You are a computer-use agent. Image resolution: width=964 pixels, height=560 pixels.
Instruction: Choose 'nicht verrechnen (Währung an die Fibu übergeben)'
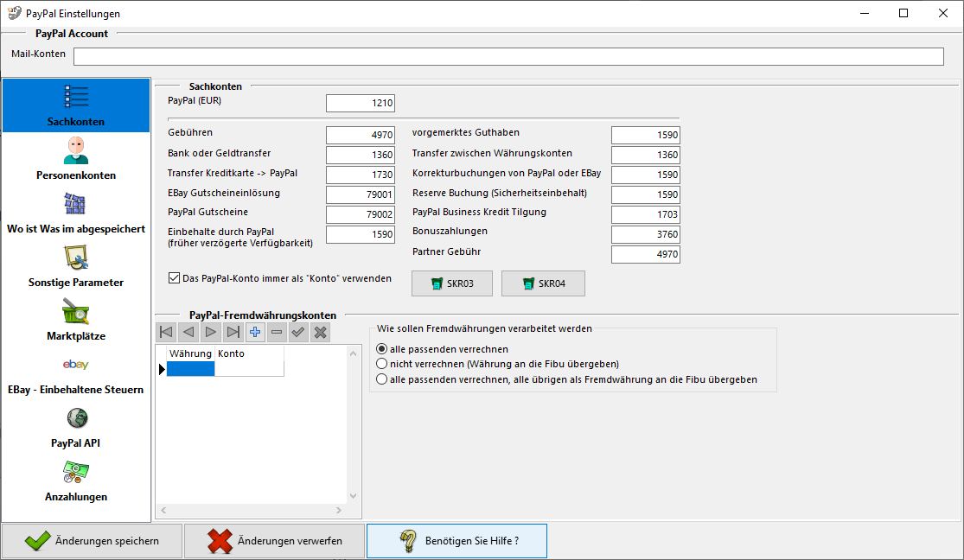381,364
